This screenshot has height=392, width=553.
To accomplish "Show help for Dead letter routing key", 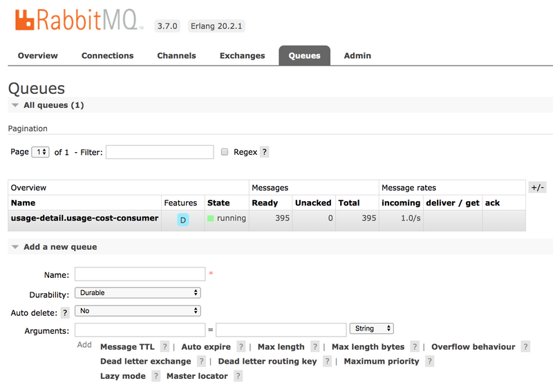I will (x=327, y=362).
